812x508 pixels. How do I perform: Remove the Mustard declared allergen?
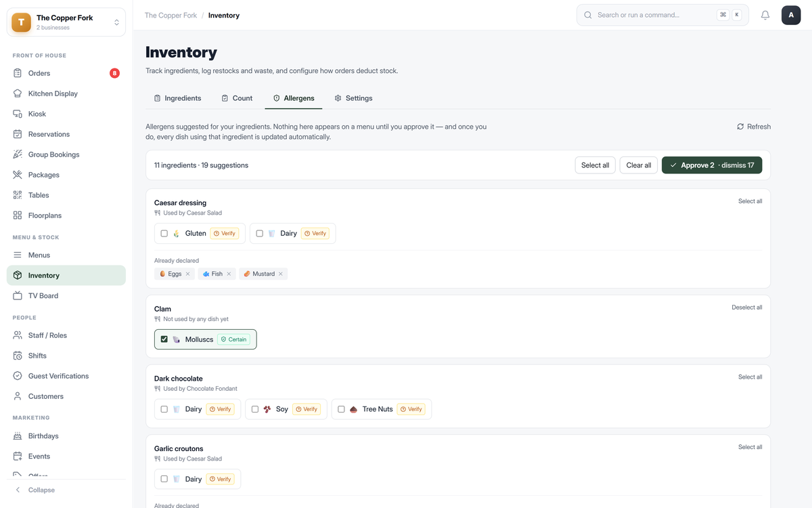click(281, 274)
